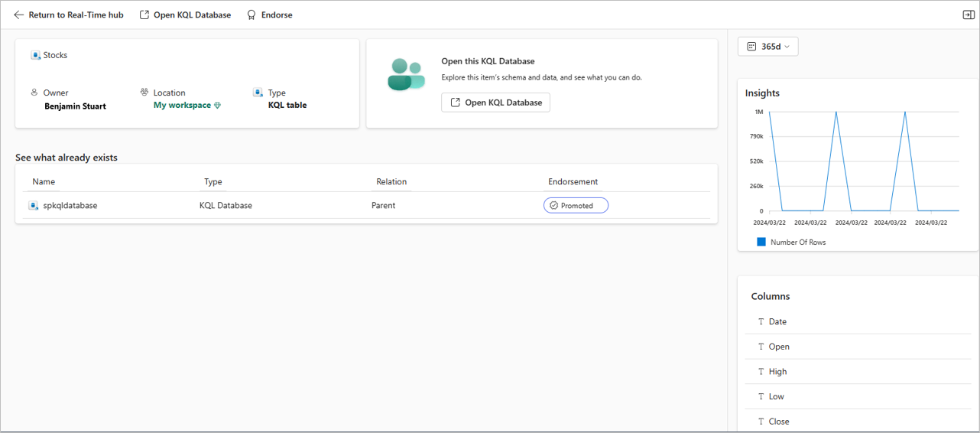This screenshot has height=433, width=980.
Task: Click the Date column row
Action: tap(858, 322)
